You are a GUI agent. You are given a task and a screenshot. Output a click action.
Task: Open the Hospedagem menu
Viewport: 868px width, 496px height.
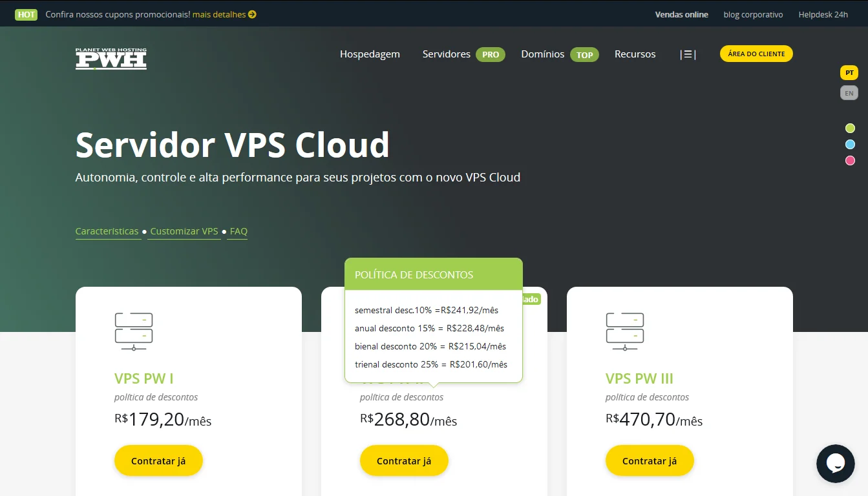[370, 54]
